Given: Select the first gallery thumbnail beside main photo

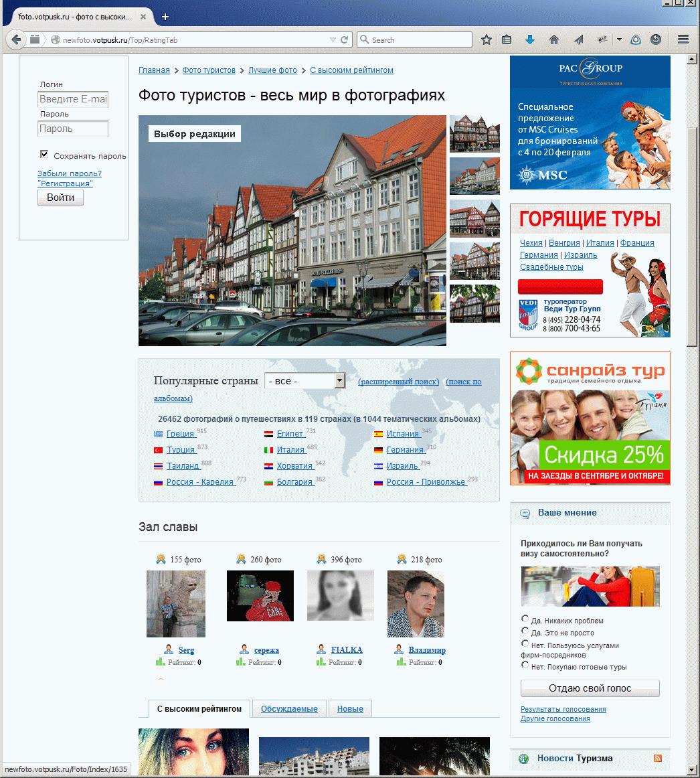Looking at the screenshot, I should pos(474,134).
